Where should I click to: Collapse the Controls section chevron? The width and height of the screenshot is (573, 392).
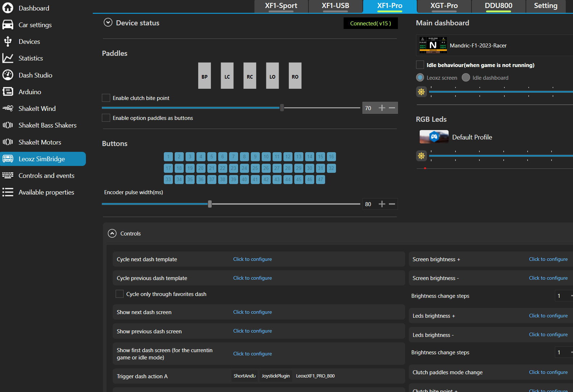coord(112,233)
